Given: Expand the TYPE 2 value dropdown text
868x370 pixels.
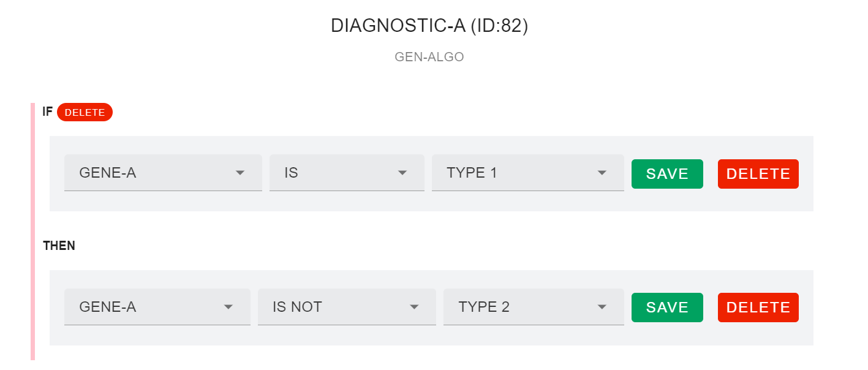Looking at the screenshot, I should [484, 307].
